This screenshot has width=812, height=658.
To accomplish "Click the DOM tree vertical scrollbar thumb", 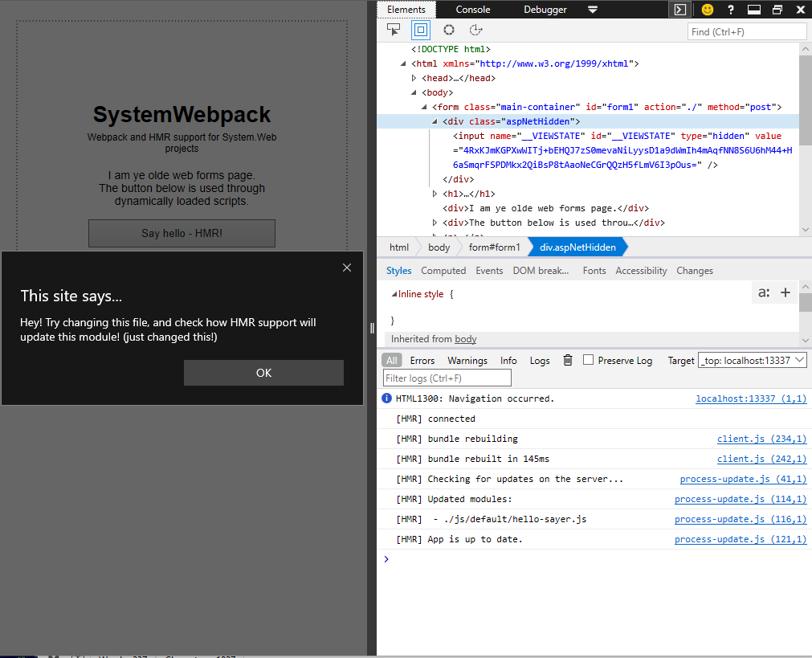I will pos(805,100).
